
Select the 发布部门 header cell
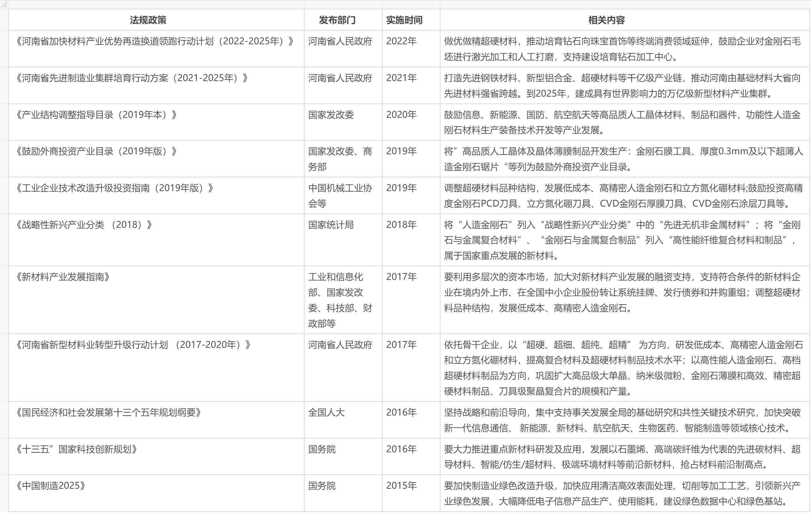point(343,20)
